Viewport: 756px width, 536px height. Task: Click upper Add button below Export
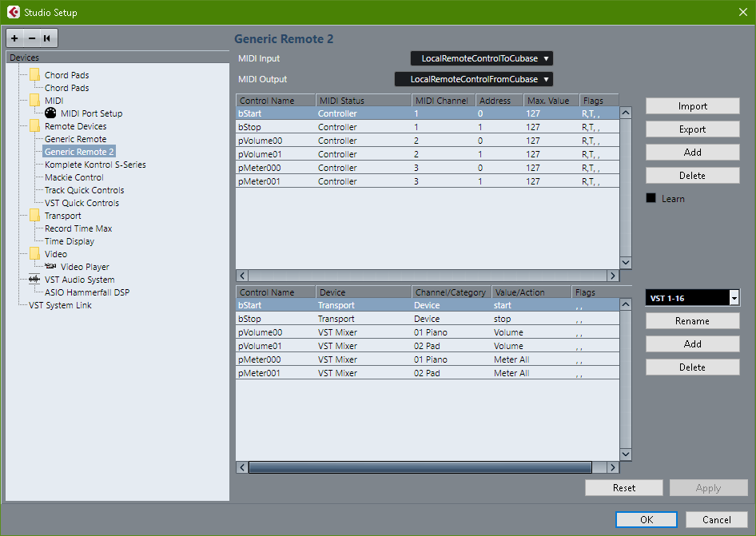pos(692,153)
